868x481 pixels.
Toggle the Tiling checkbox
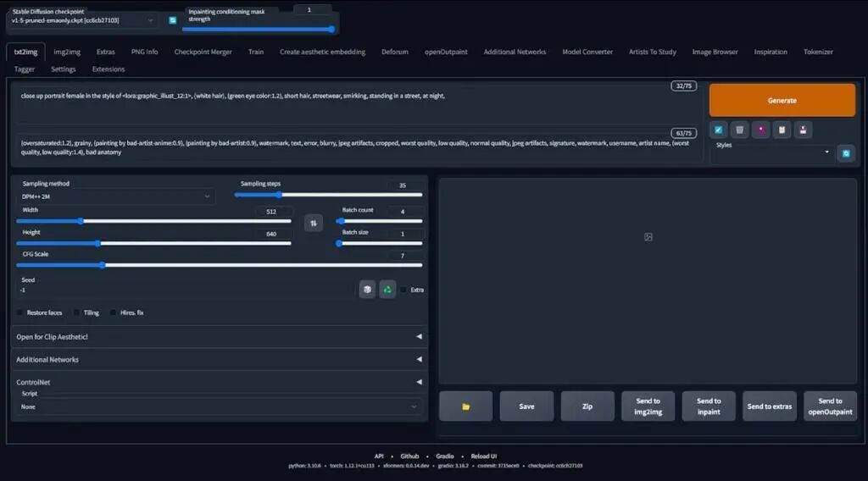coord(77,313)
